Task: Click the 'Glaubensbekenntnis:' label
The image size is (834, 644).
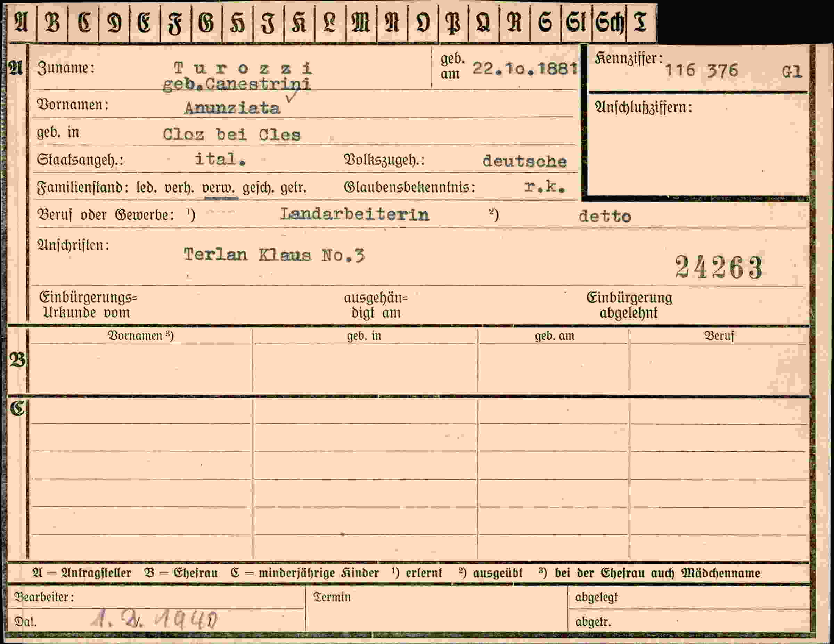Action: [x=410, y=187]
